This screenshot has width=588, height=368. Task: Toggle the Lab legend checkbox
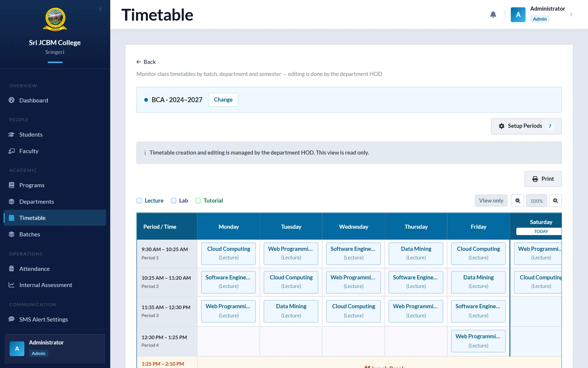click(174, 200)
